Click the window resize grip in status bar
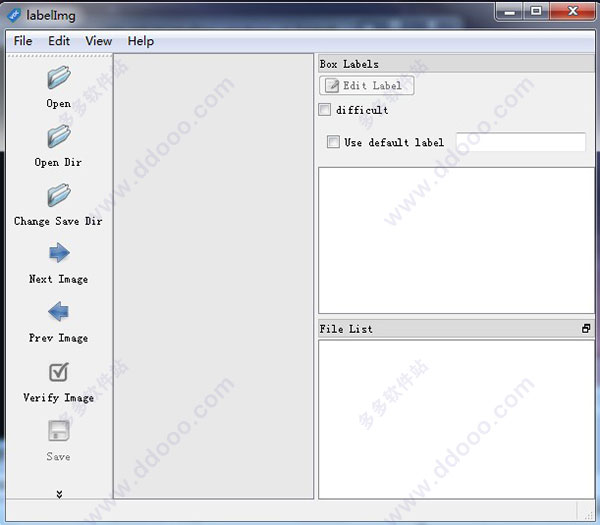The height and width of the screenshot is (525, 600). click(589, 515)
